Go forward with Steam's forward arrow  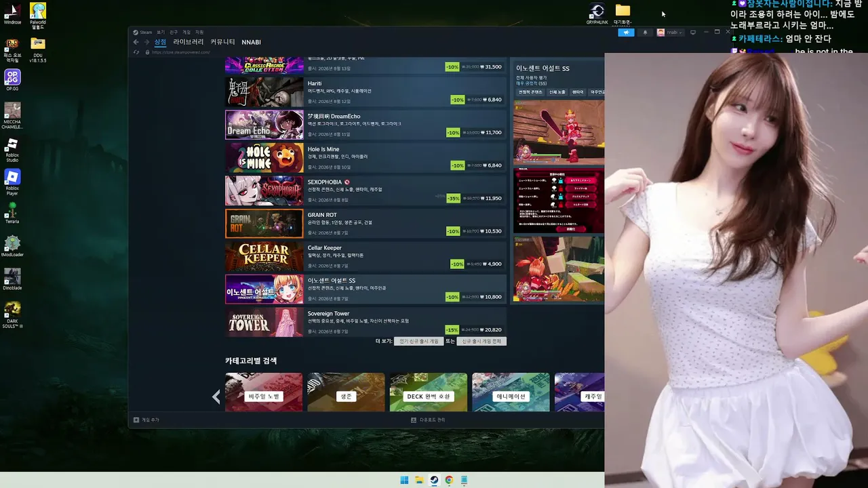[146, 42]
